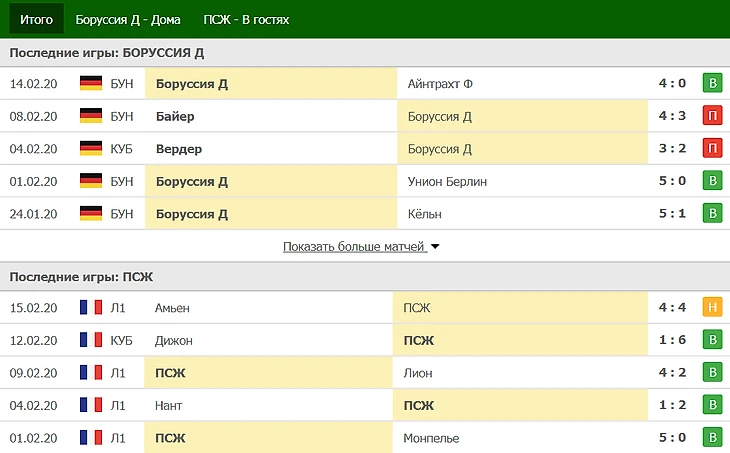Click score 4 : 4 of Amiens game
Image resolution: width=730 pixels, height=453 pixels.
pos(670,308)
